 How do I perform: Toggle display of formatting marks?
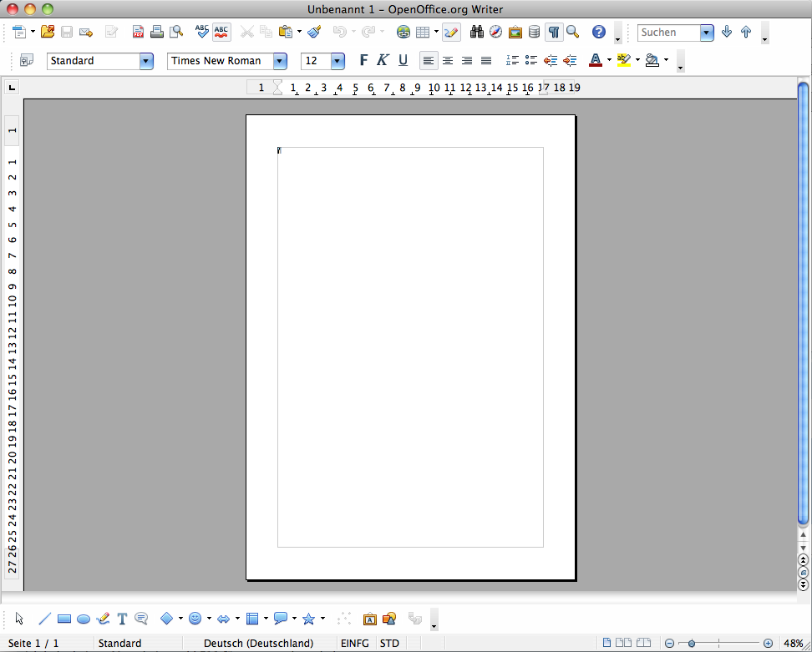pos(555,31)
